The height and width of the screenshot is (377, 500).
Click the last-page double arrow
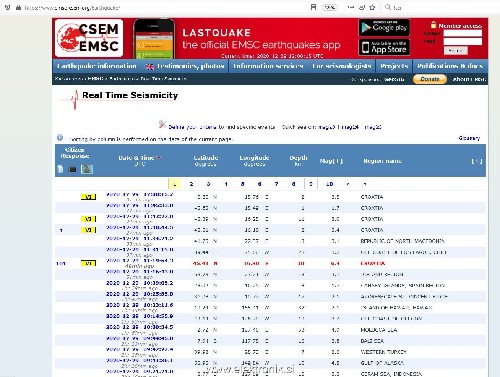tap(365, 184)
